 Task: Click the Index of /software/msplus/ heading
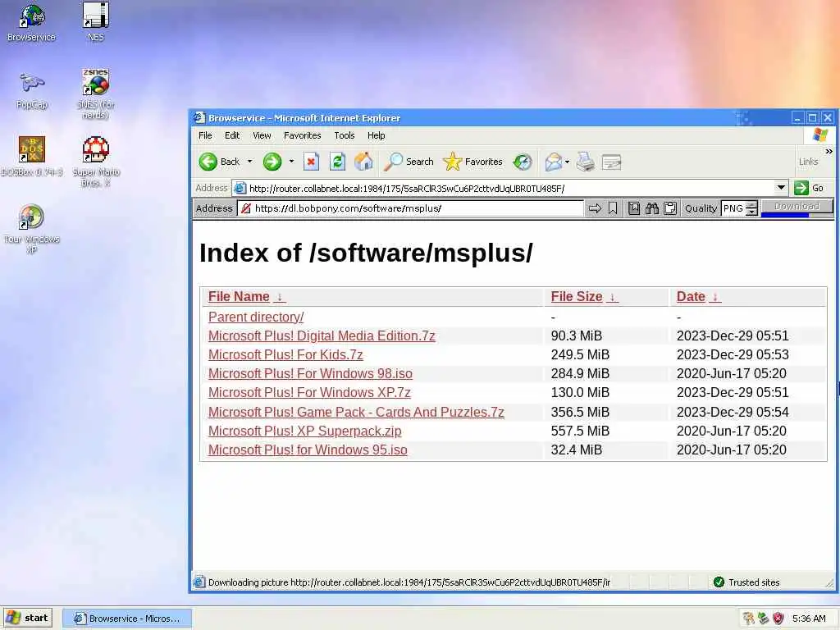pos(366,253)
